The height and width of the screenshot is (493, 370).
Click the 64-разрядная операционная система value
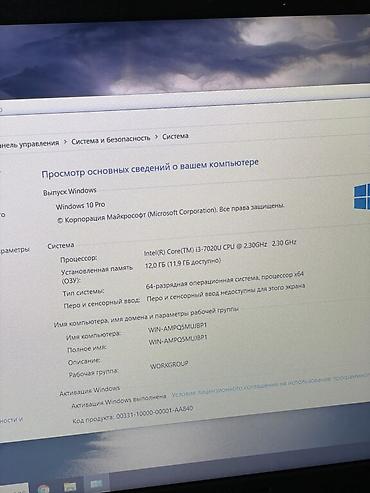point(225,280)
